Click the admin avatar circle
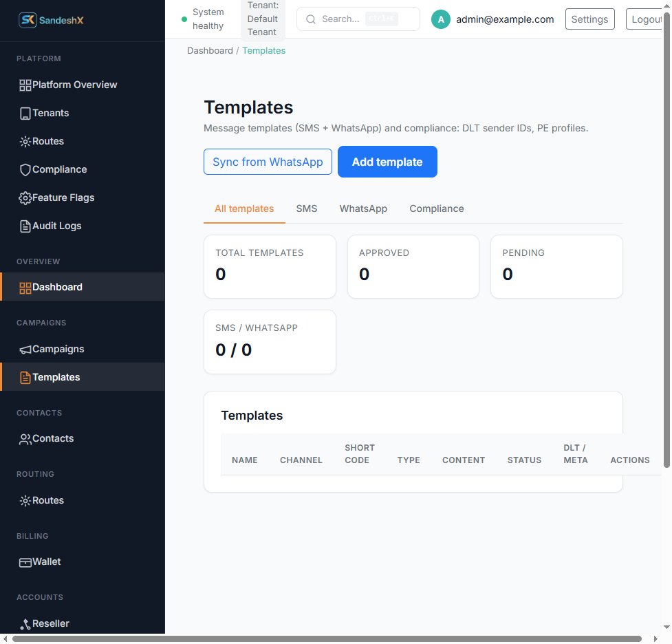The width and height of the screenshot is (672, 644). (x=441, y=19)
